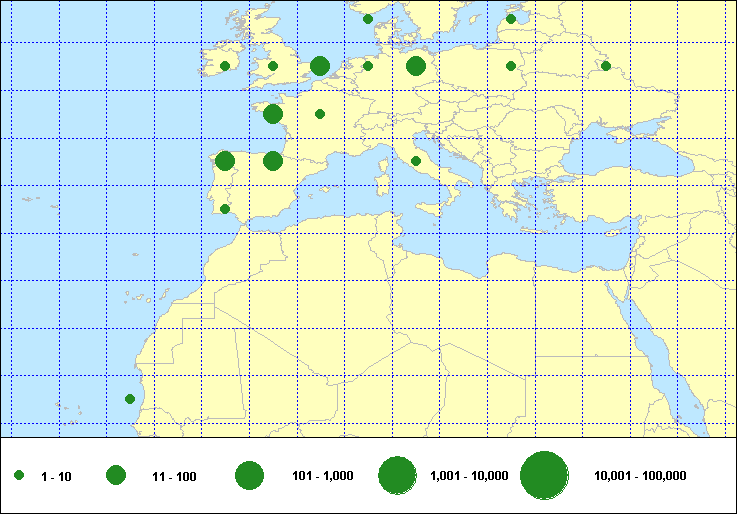Click the large marker over southeast England
The height and width of the screenshot is (514, 737).
pyautogui.click(x=320, y=66)
